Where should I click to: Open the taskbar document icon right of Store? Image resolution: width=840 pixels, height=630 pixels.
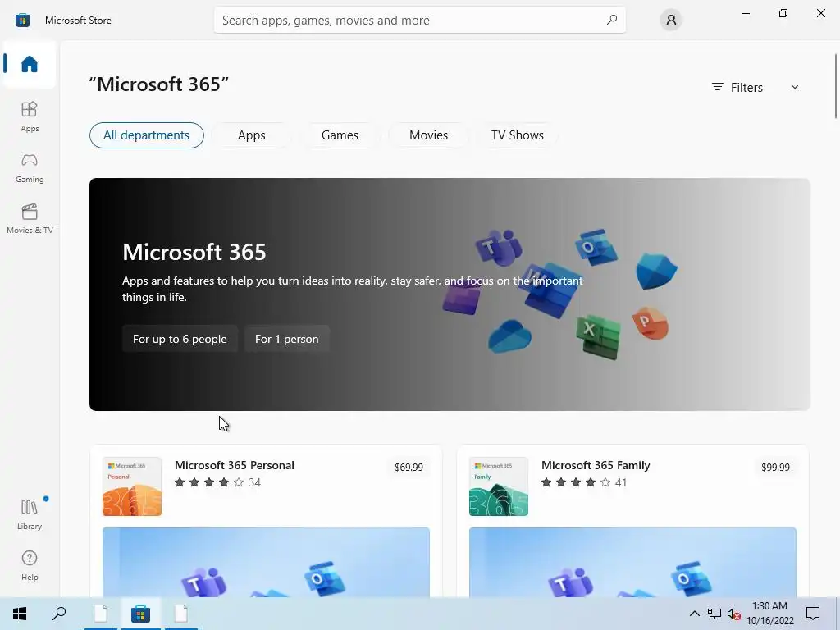[x=181, y=614]
